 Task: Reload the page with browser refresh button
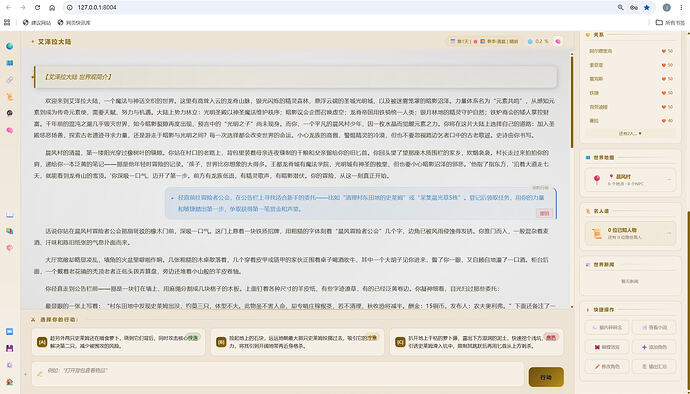click(37, 7)
